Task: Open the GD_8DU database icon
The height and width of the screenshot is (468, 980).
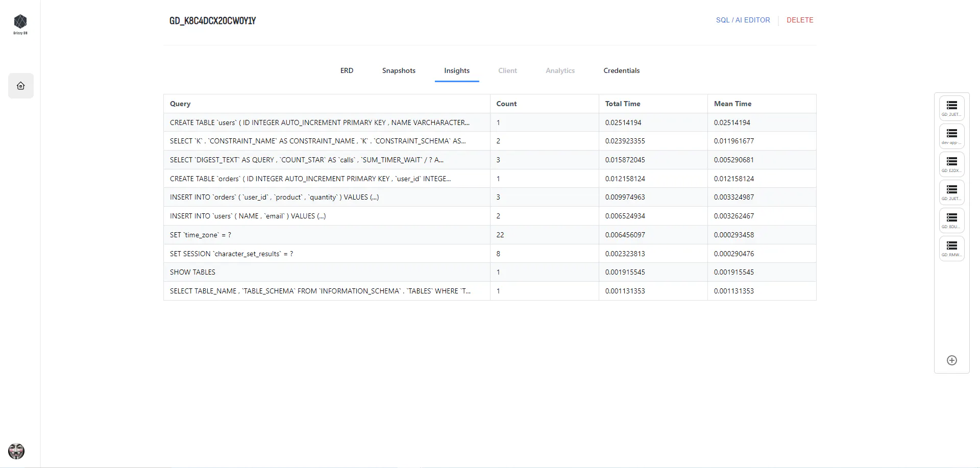Action: pyautogui.click(x=952, y=220)
